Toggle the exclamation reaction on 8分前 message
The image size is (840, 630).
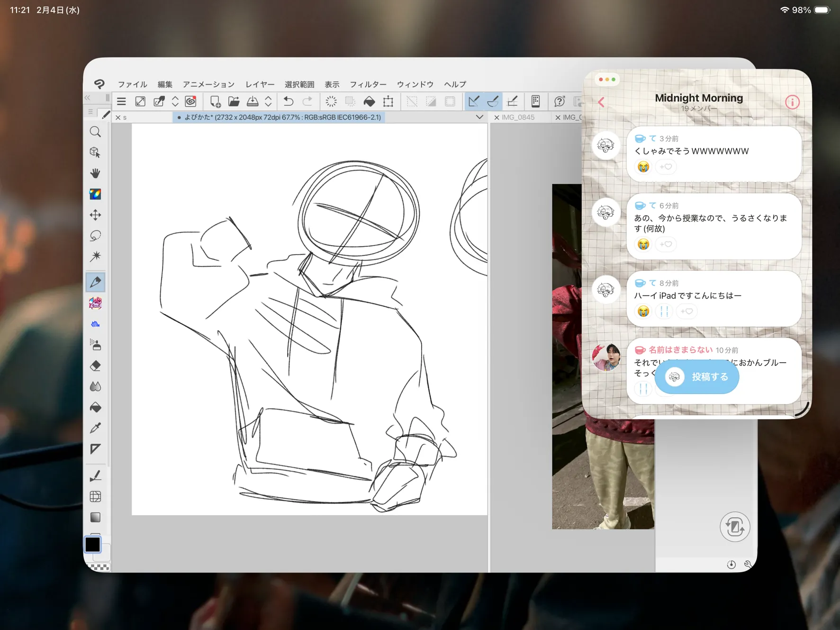[664, 311]
